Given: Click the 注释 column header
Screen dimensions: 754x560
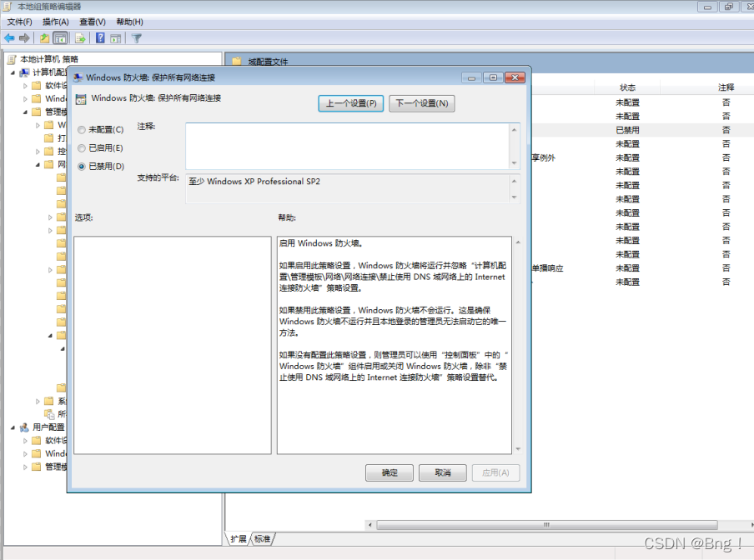Looking at the screenshot, I should [x=726, y=87].
